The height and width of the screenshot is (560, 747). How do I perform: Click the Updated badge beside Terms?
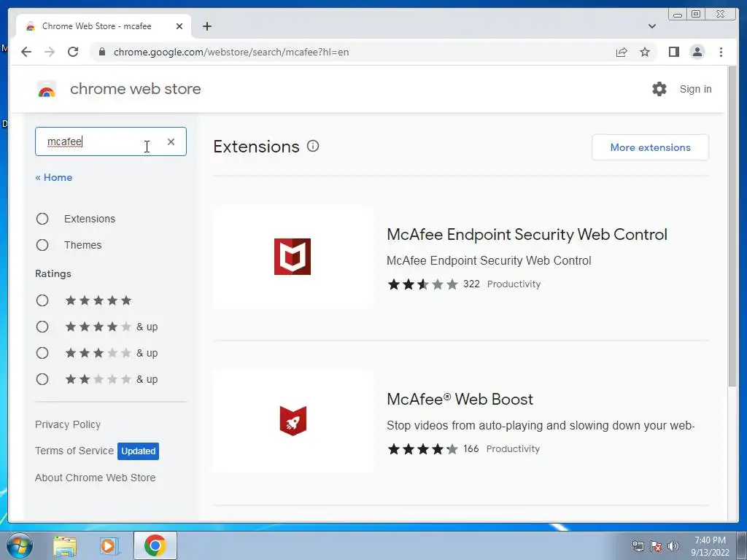[x=138, y=451]
